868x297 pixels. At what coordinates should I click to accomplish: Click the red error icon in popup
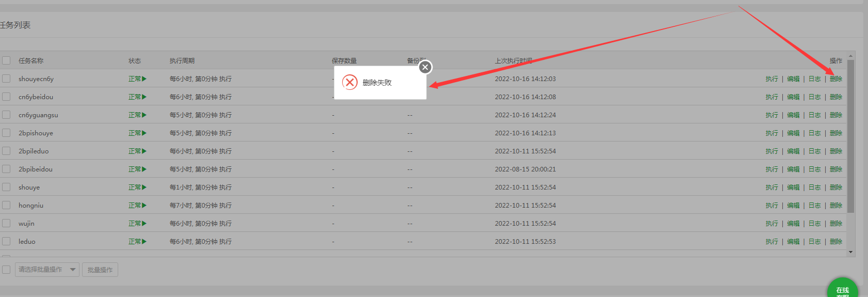350,82
